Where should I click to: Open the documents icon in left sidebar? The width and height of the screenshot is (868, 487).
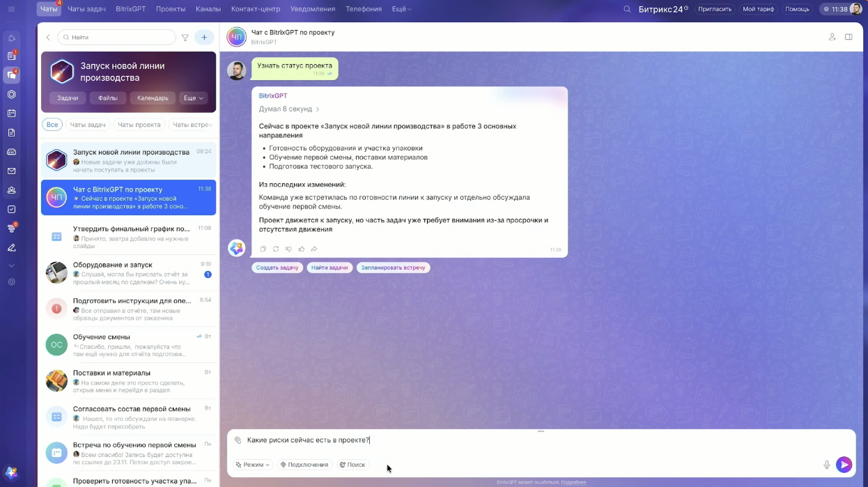(11, 132)
